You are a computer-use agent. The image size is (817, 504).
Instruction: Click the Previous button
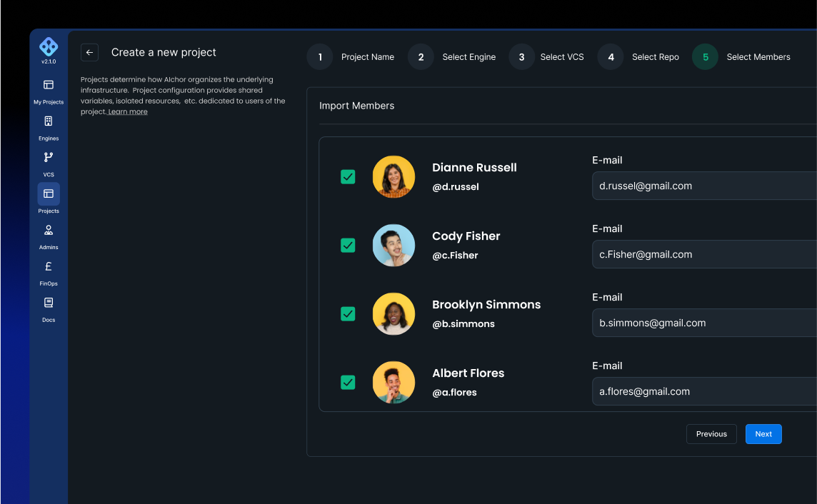(711, 434)
